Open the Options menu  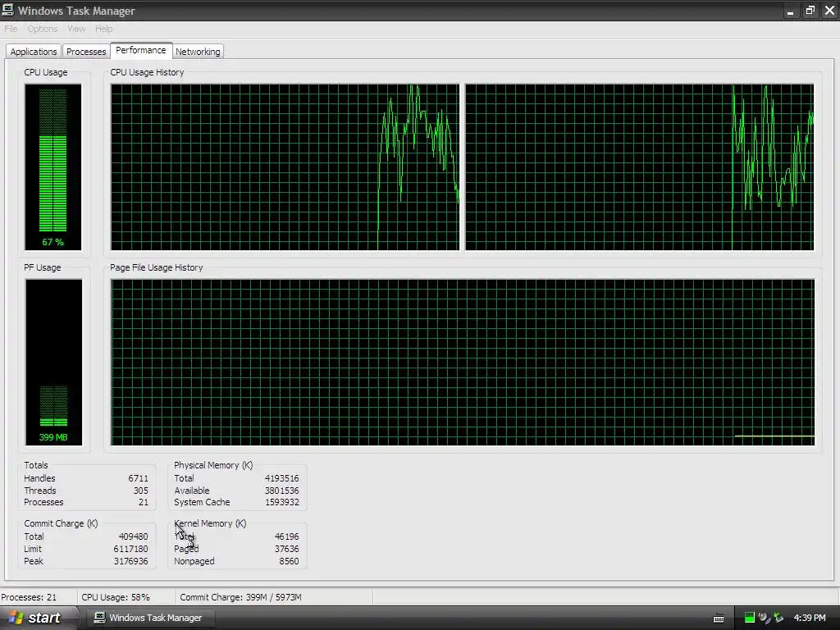[x=43, y=29]
